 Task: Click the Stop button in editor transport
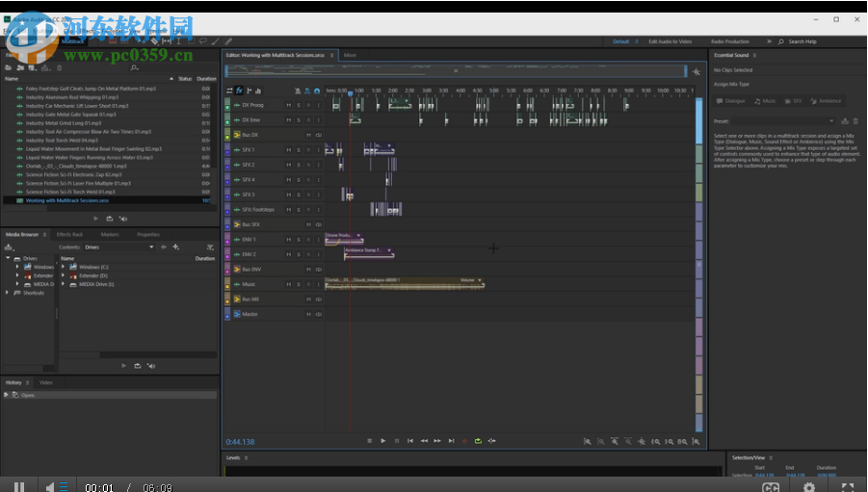(x=369, y=440)
